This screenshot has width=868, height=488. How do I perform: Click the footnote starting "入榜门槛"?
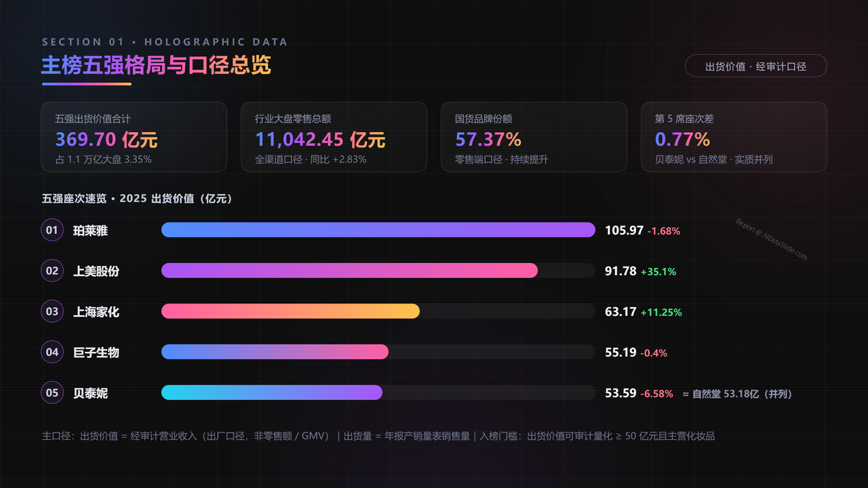[x=597, y=436]
